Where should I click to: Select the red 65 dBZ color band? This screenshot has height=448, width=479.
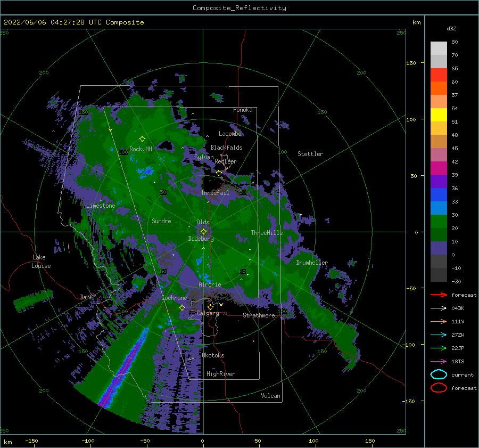point(439,75)
